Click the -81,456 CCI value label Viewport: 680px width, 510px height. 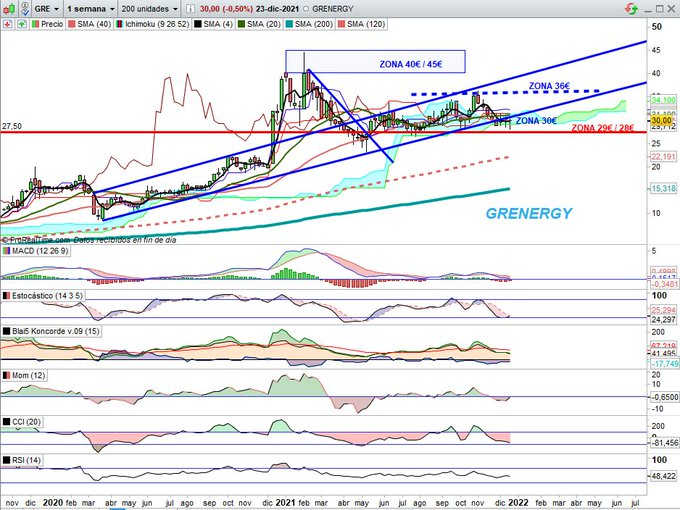[664, 443]
